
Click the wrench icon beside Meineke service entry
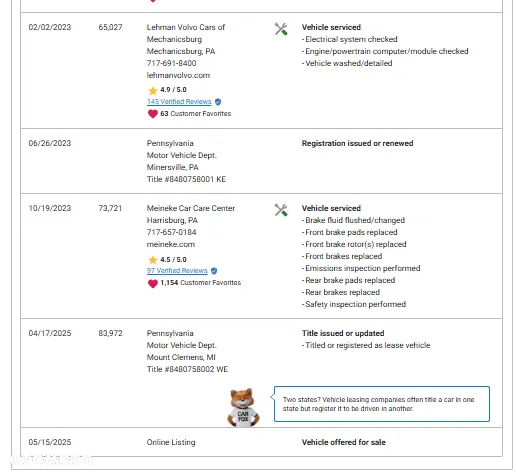pyautogui.click(x=281, y=210)
